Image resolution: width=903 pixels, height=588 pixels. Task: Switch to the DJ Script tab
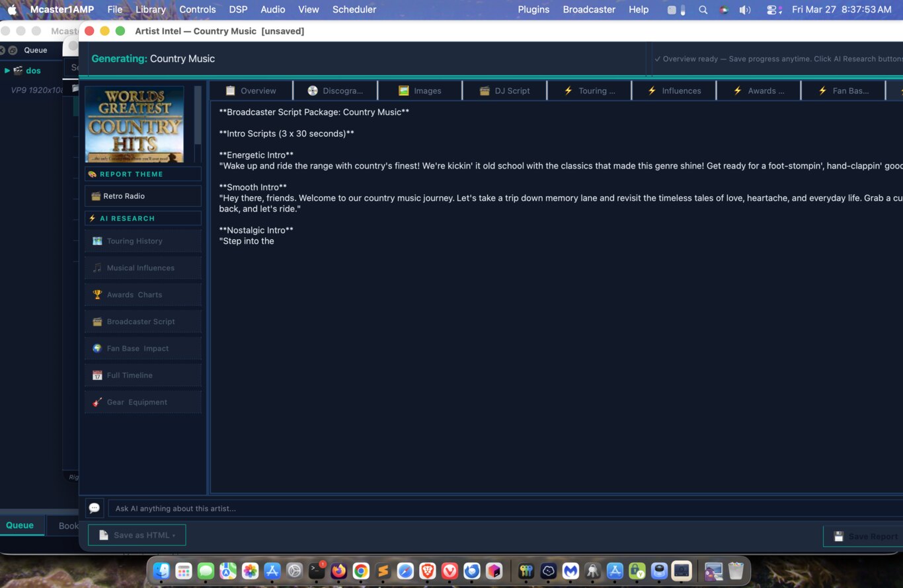(504, 91)
